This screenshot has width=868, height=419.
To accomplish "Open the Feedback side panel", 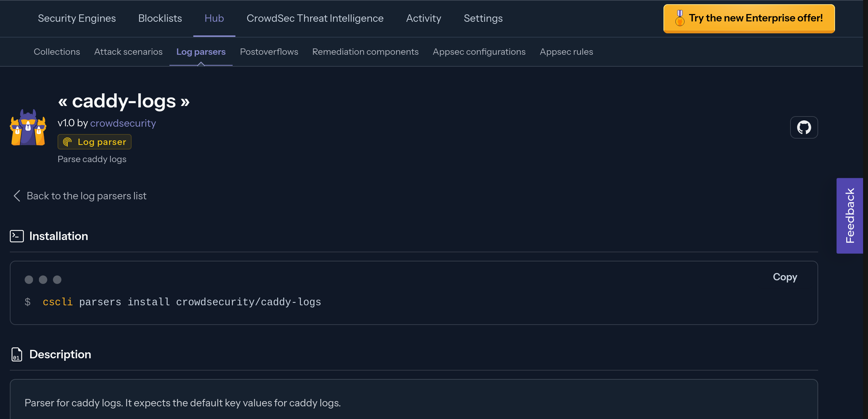I will [849, 215].
